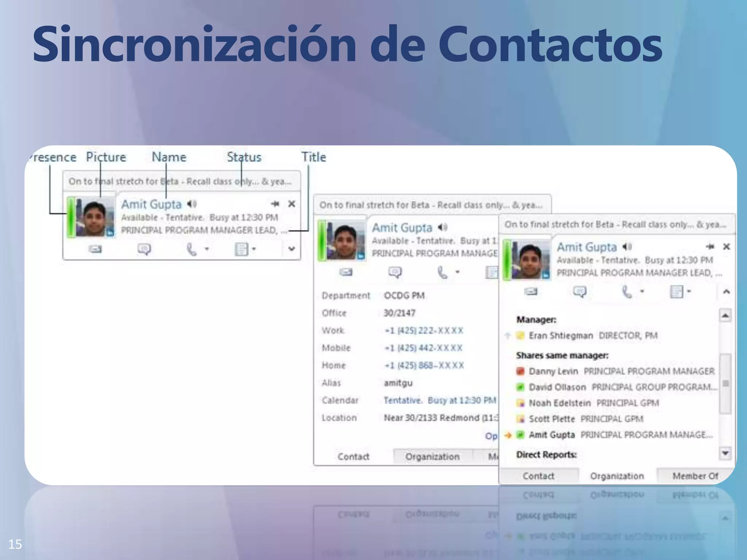Click instant message icon in right contact card
This screenshot has height=560, width=747.
580,292
